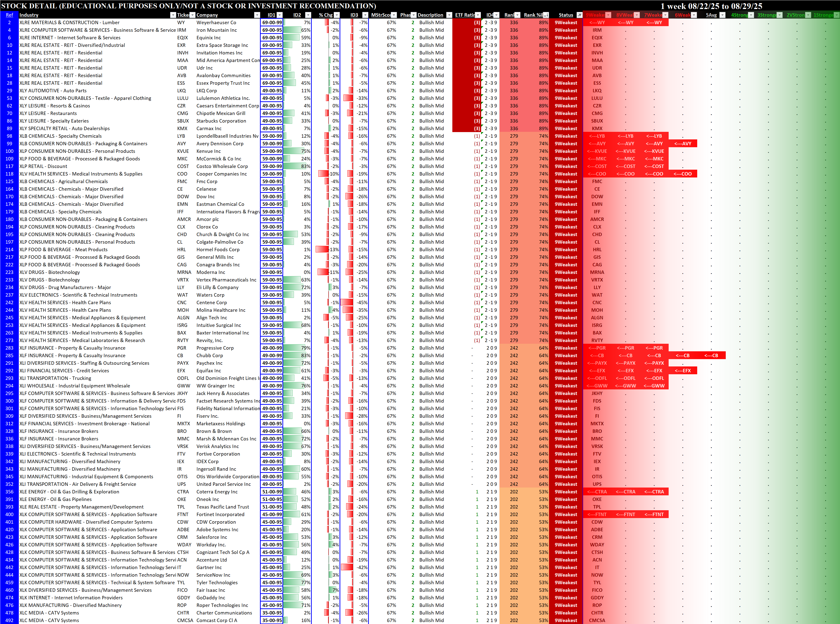This screenshot has width=840, height=624.
Task: Select ID1 cell 69-00-99 for Weyerhaeuser
Action: point(272,23)
